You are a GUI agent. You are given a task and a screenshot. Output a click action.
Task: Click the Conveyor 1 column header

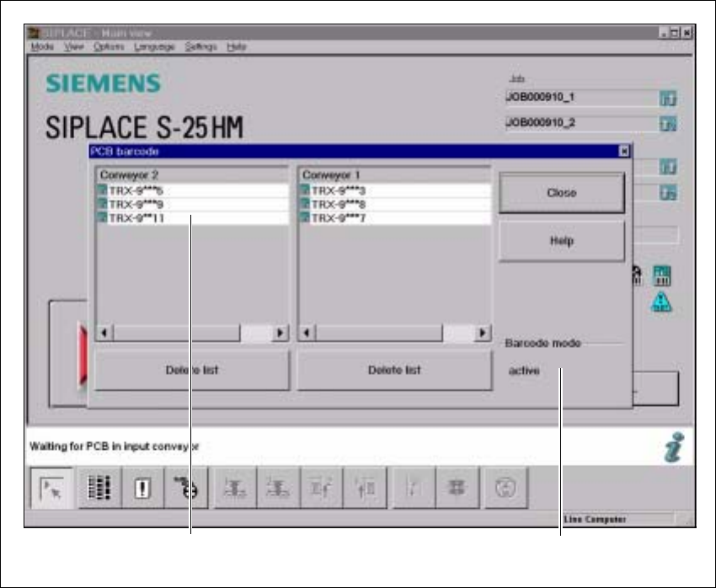394,175
